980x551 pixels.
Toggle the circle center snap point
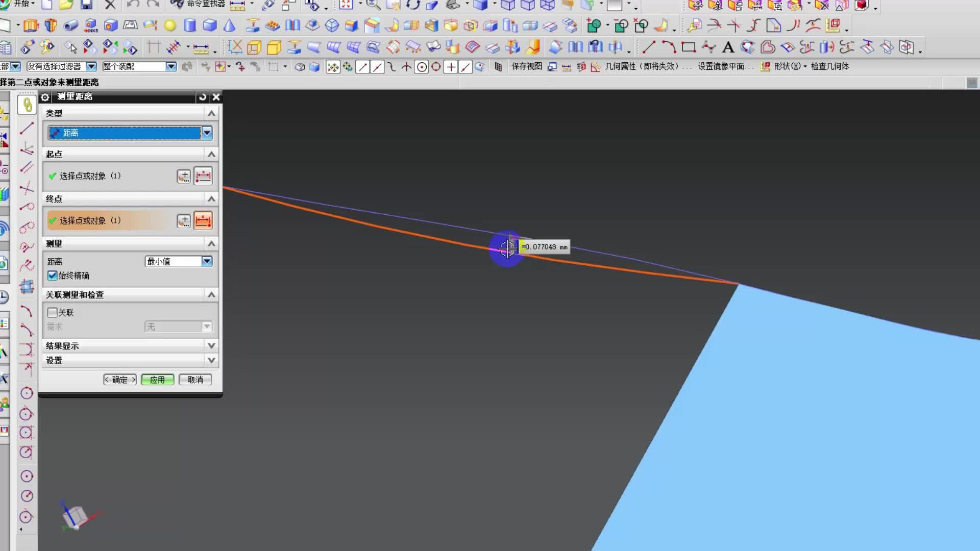pyautogui.click(x=422, y=67)
